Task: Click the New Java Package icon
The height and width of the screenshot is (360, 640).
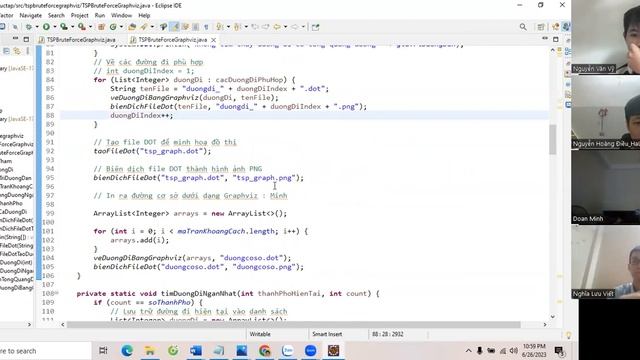Action: [x=101, y=27]
